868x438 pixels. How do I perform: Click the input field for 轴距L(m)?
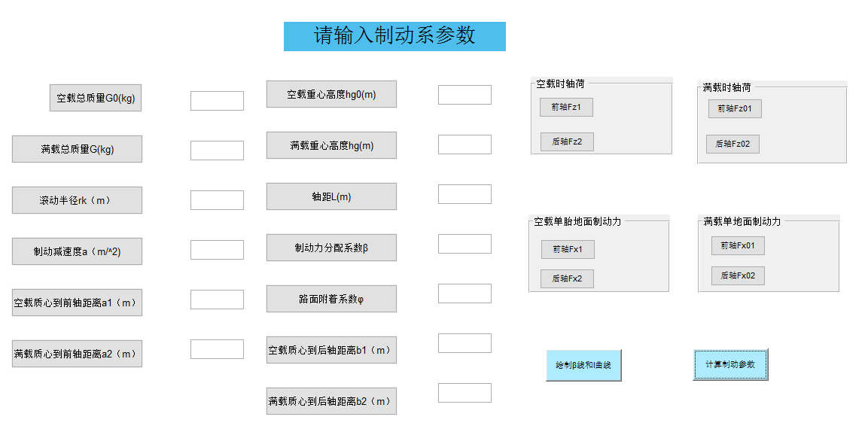pyautogui.click(x=464, y=194)
